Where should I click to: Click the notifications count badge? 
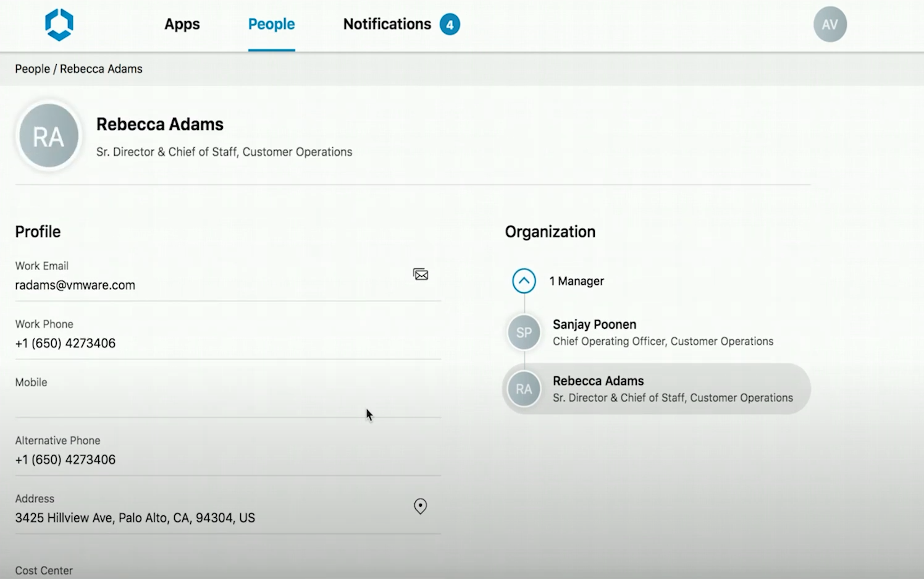tap(450, 24)
